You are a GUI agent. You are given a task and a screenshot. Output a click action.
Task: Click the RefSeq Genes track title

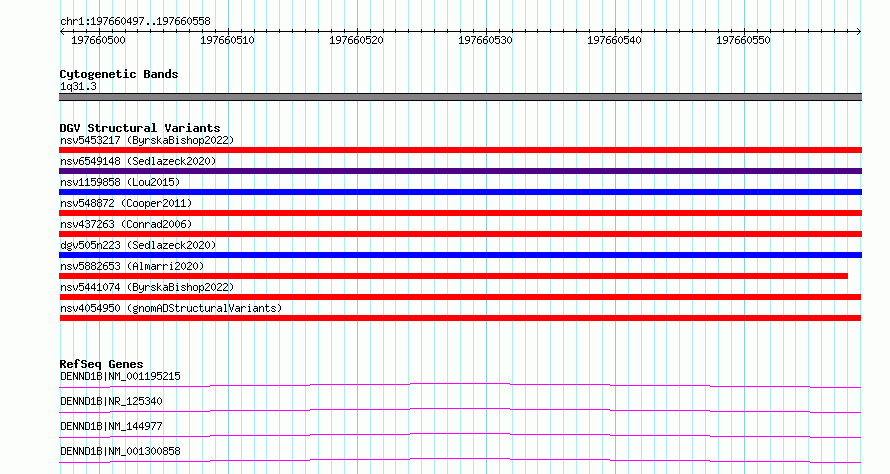click(101, 364)
